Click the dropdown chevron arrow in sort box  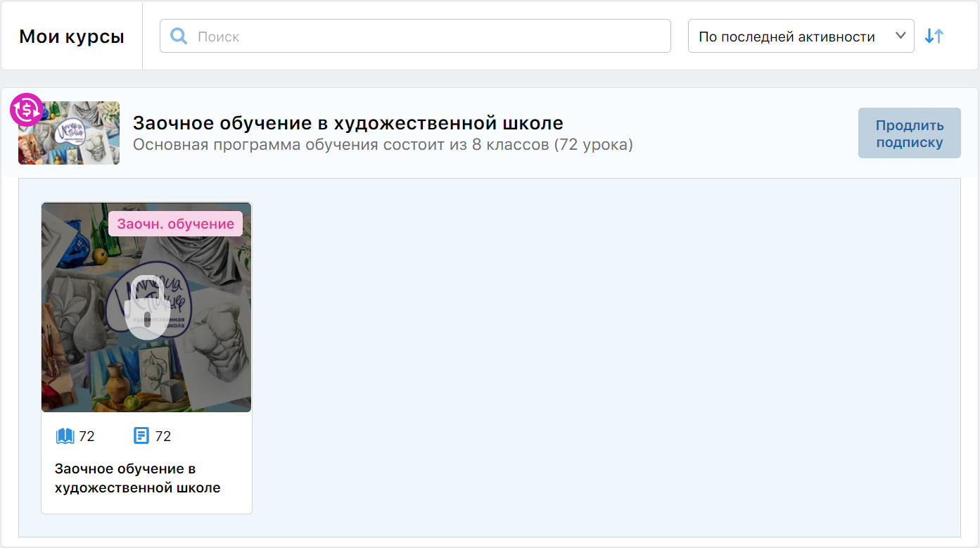coord(901,36)
